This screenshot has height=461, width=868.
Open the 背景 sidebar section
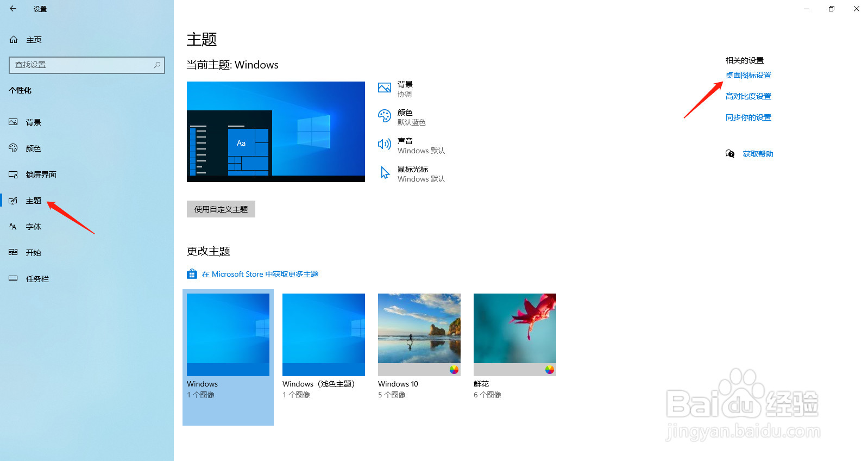coord(34,122)
